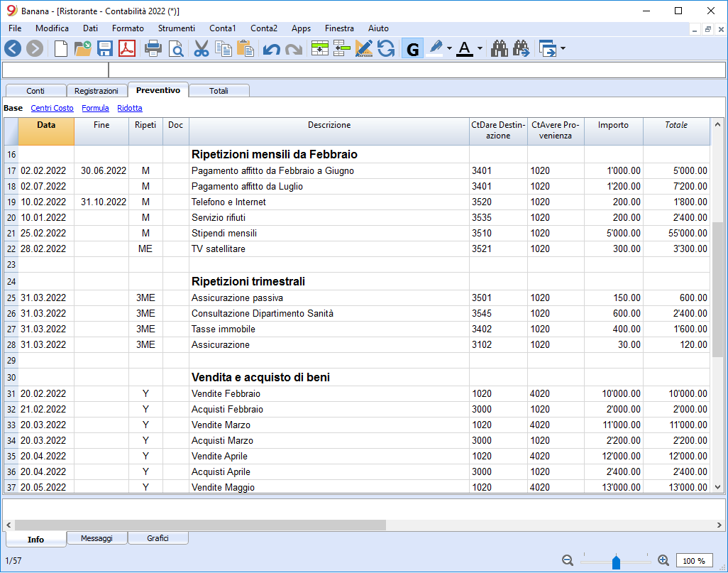
Task: Open the Grafici bottom tab
Action: click(x=158, y=538)
